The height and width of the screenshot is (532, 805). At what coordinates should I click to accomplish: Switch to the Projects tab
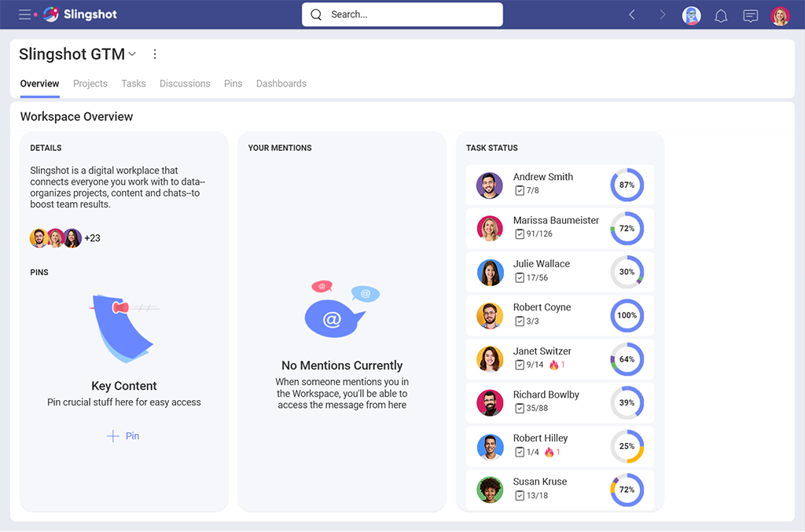tap(90, 83)
